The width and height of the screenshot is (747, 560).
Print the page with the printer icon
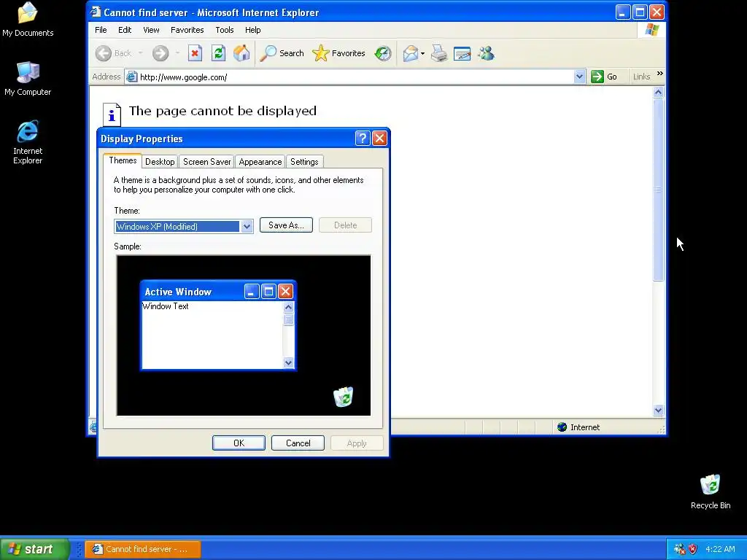coord(438,53)
